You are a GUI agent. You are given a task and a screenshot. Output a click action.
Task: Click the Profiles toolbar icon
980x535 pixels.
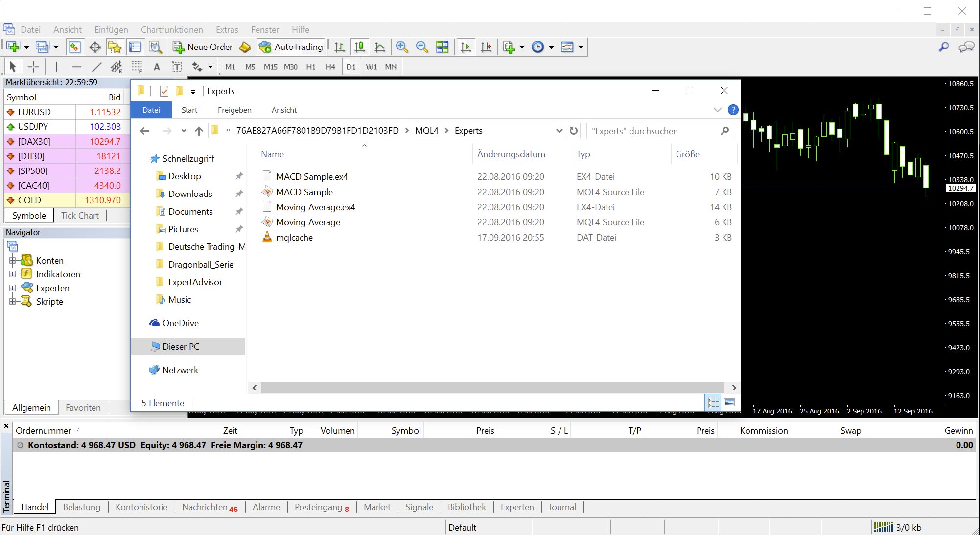(x=42, y=47)
